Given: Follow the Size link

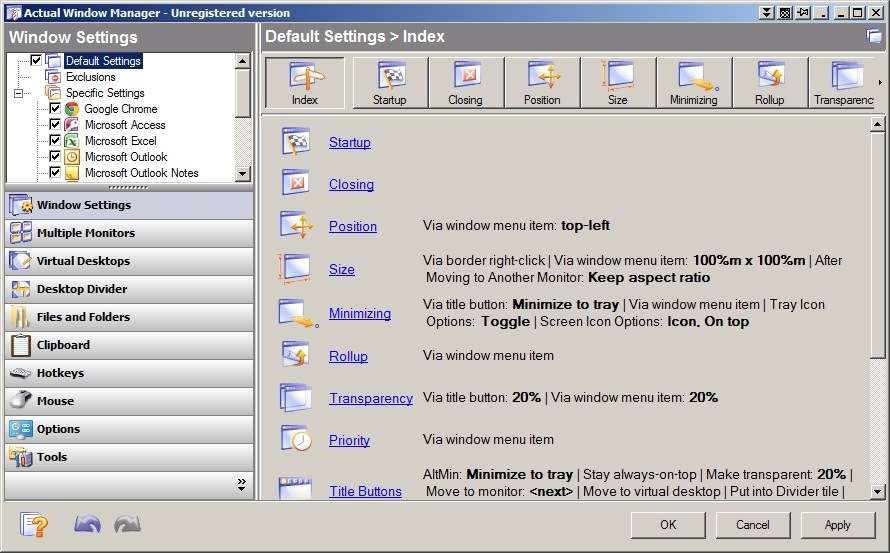Looking at the screenshot, I should [x=342, y=270].
